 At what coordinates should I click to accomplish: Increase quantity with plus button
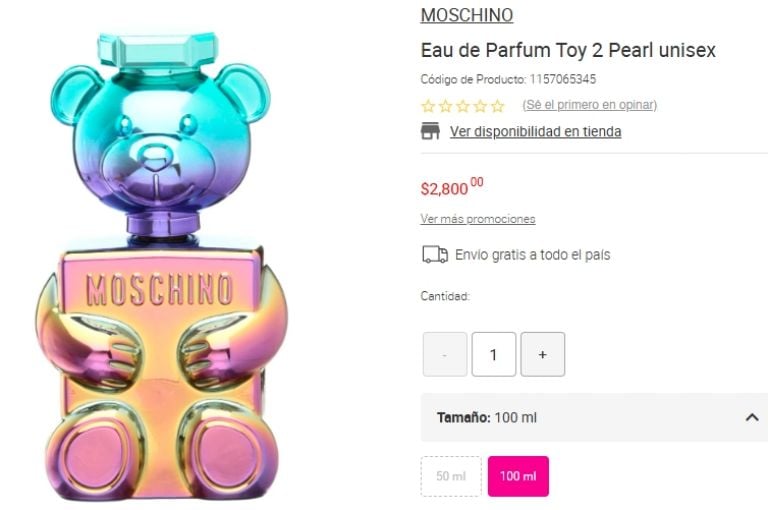pyautogui.click(x=542, y=354)
